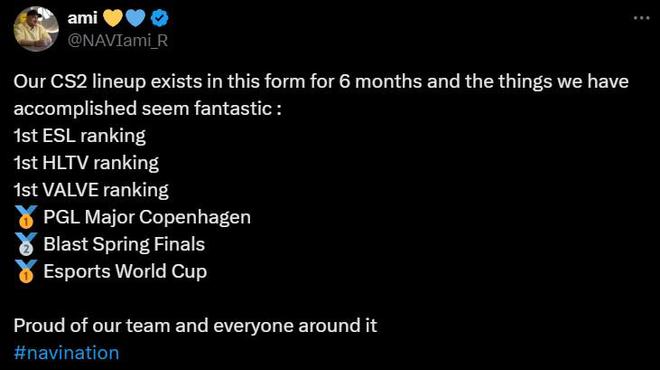
Task: Open the three-dot more options menu
Action: pos(641,18)
